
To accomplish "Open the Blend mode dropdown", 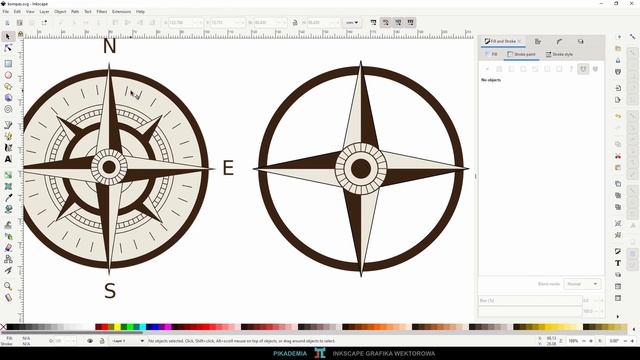I will (582, 284).
